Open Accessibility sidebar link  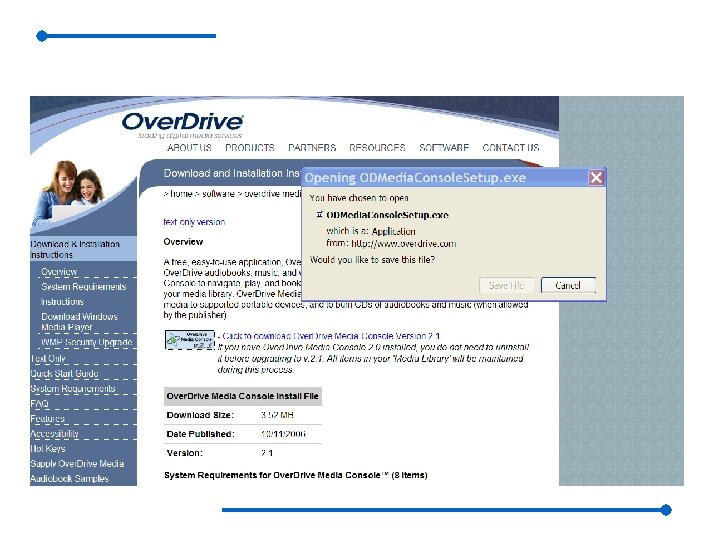coord(54,433)
